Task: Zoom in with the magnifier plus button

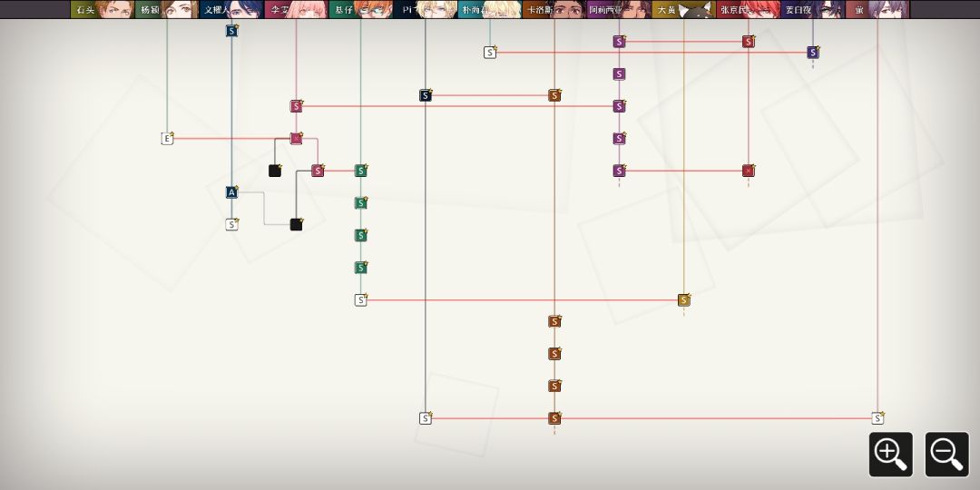Action: pos(891,455)
